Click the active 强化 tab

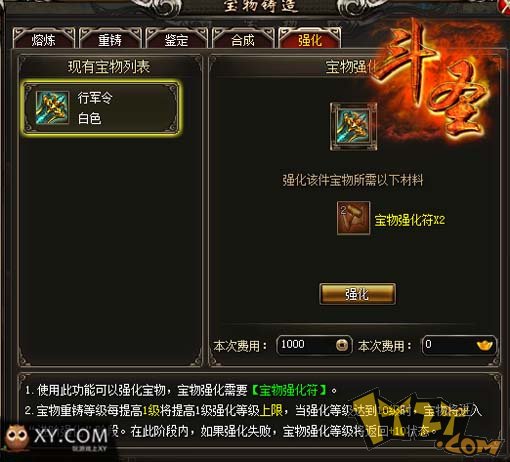tap(310, 39)
